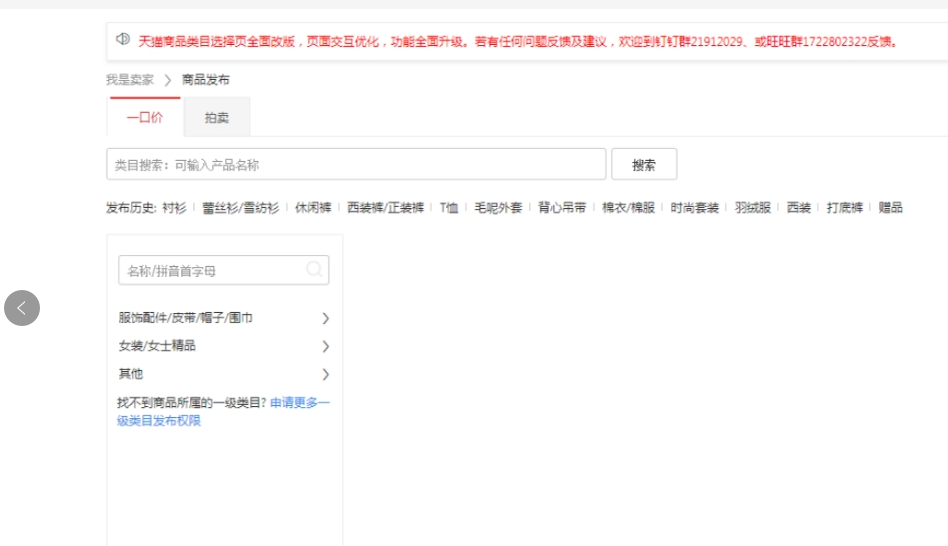Select history item 棉衣/棉服
948x546 pixels.
click(629, 208)
